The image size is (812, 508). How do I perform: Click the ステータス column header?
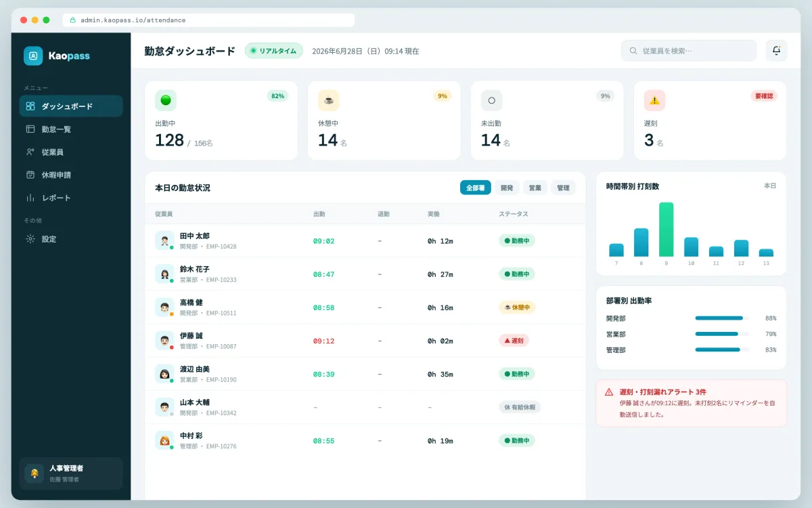(514, 214)
